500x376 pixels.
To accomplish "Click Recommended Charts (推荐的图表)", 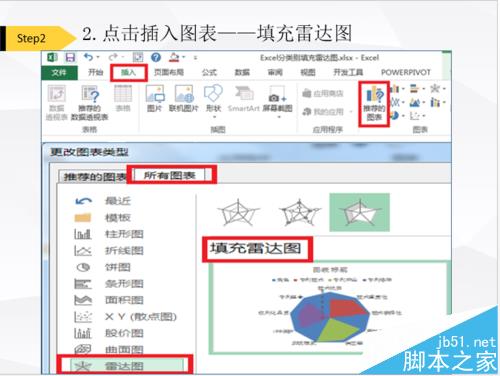I will (374, 104).
